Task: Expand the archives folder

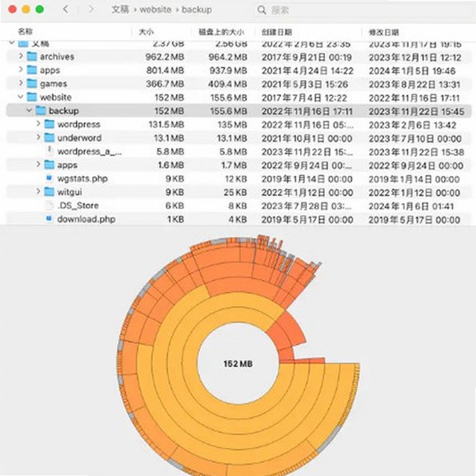Action: [x=21, y=56]
